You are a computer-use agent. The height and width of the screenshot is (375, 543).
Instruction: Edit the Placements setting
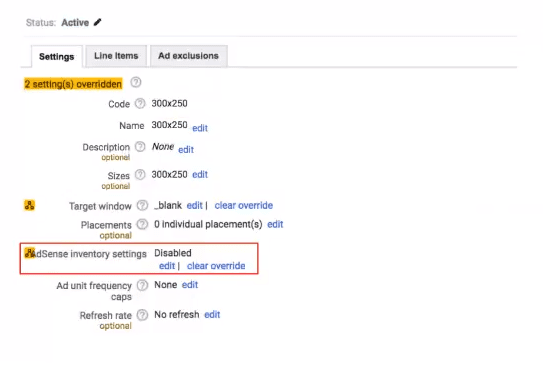click(x=275, y=224)
